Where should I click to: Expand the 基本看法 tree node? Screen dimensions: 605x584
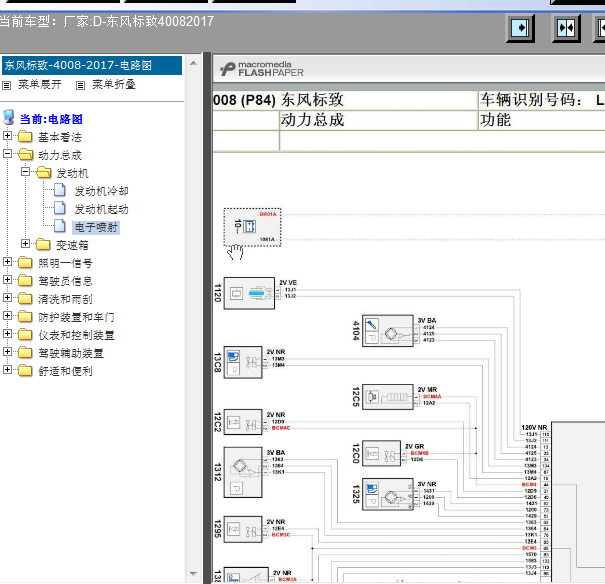click(7, 135)
